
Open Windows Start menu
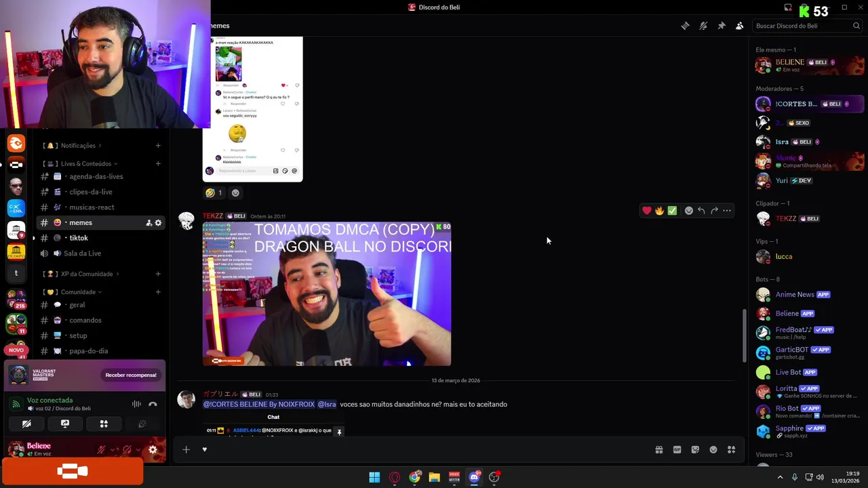tap(374, 477)
